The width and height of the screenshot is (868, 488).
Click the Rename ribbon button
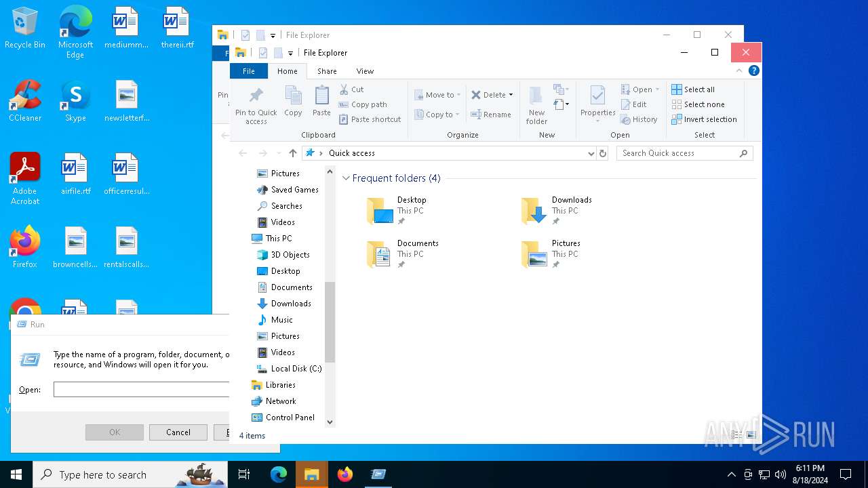coord(491,115)
